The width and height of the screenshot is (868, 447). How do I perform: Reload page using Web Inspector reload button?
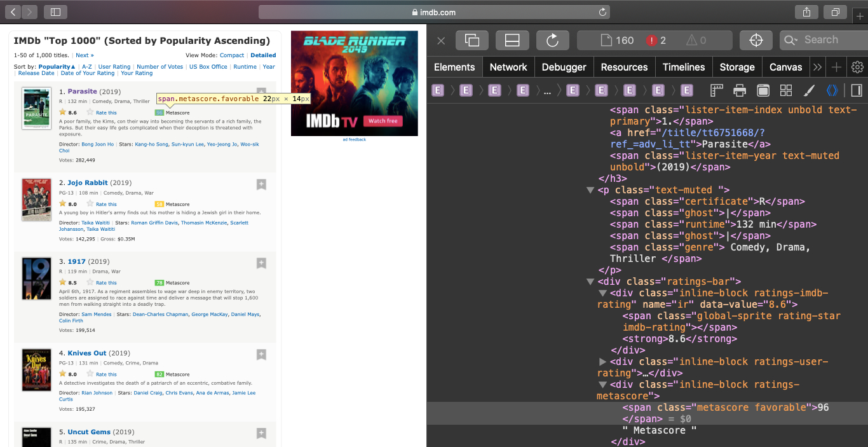[x=552, y=40]
